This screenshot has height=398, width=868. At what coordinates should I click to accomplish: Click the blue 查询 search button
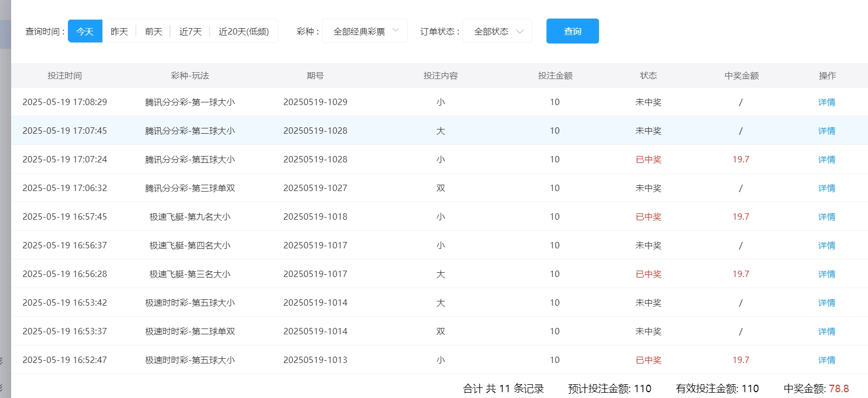point(572,31)
